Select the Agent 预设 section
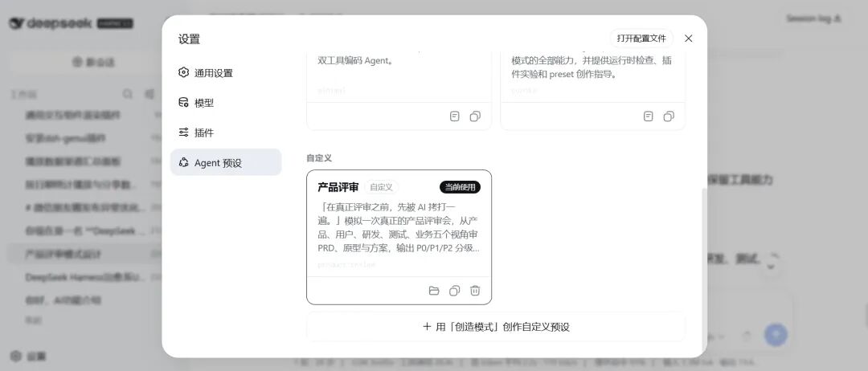The height and width of the screenshot is (371, 868). click(226, 162)
